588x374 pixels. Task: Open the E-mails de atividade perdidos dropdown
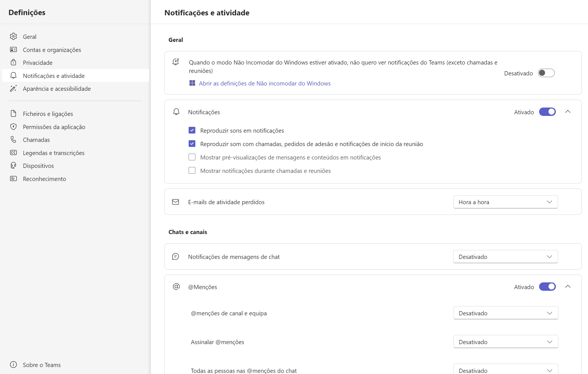[505, 202]
